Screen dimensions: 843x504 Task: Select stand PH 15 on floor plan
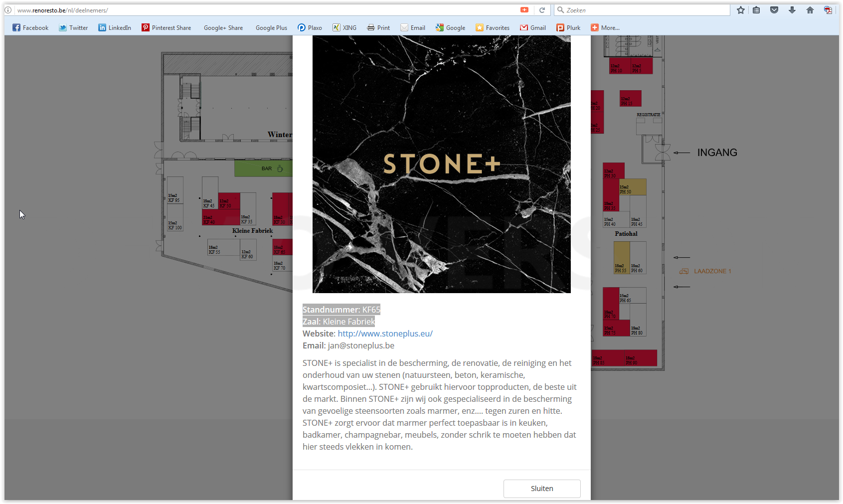tap(630, 98)
